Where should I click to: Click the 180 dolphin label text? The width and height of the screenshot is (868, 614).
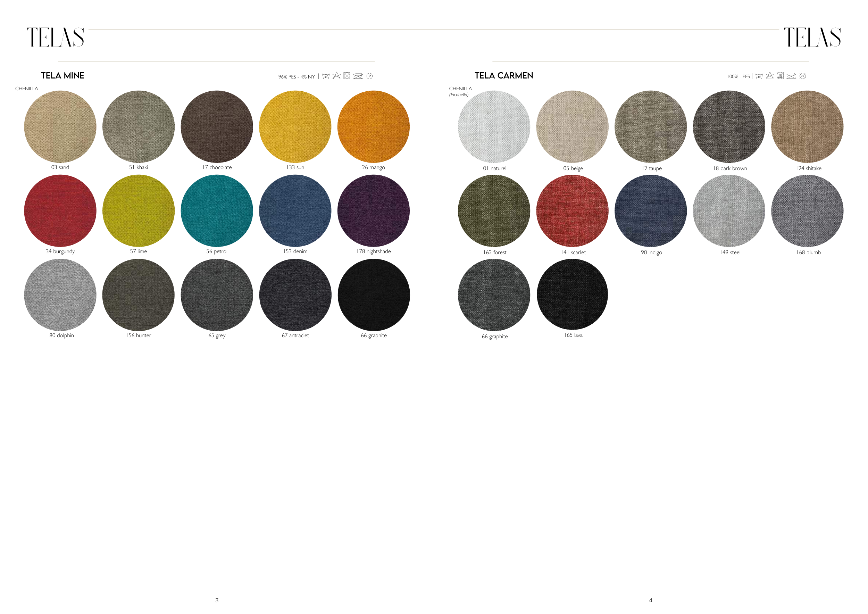[x=60, y=335]
